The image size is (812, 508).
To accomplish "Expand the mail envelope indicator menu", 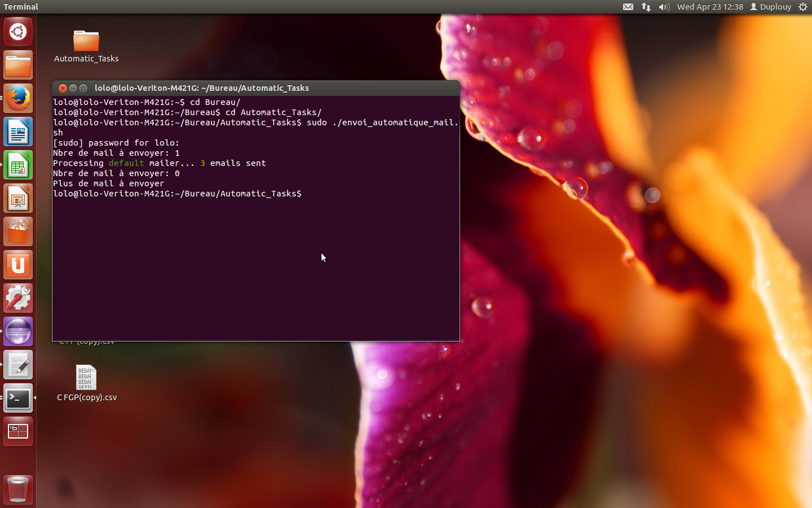I will click(628, 7).
